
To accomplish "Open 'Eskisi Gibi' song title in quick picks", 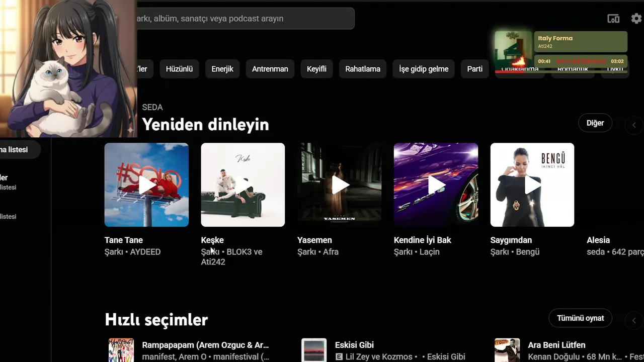I will [x=354, y=345].
